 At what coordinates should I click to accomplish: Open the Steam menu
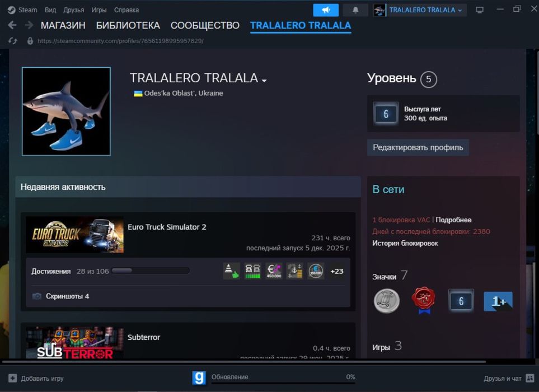pyautogui.click(x=27, y=10)
